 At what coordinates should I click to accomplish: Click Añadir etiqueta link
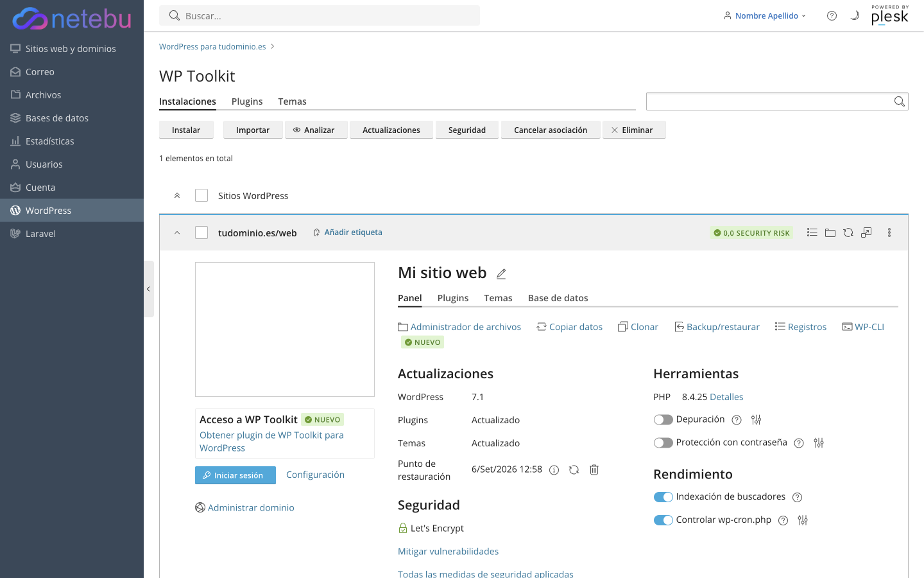pyautogui.click(x=348, y=232)
